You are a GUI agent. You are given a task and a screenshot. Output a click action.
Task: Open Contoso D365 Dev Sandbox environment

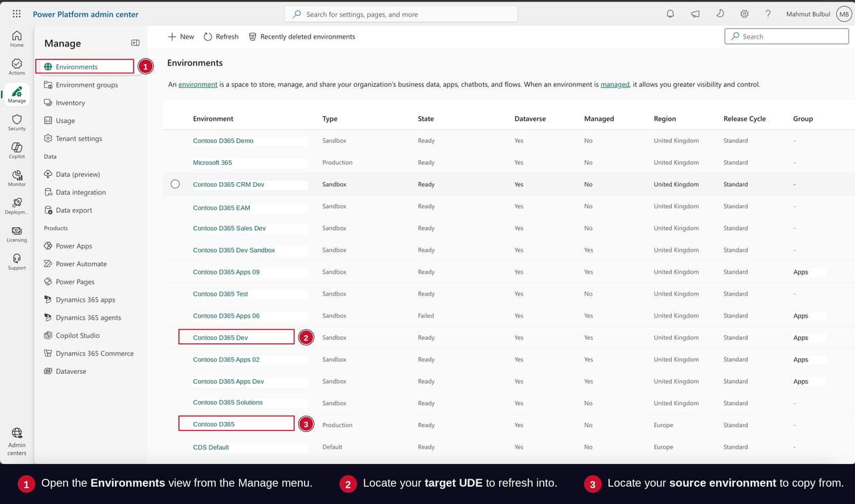pos(234,250)
